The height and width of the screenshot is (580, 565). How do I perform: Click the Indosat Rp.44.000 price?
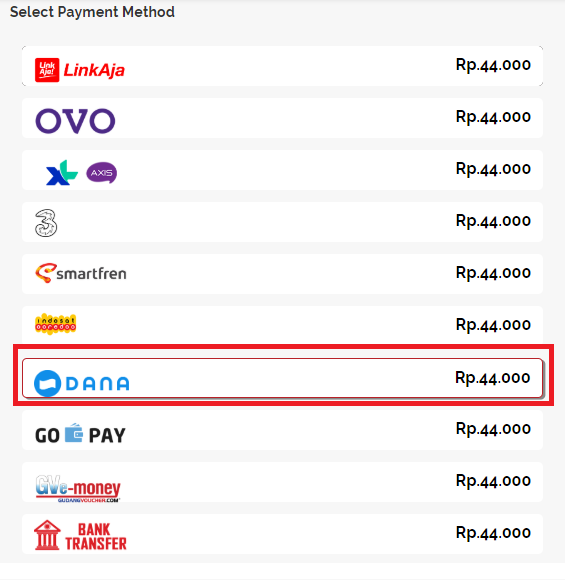tap(493, 325)
